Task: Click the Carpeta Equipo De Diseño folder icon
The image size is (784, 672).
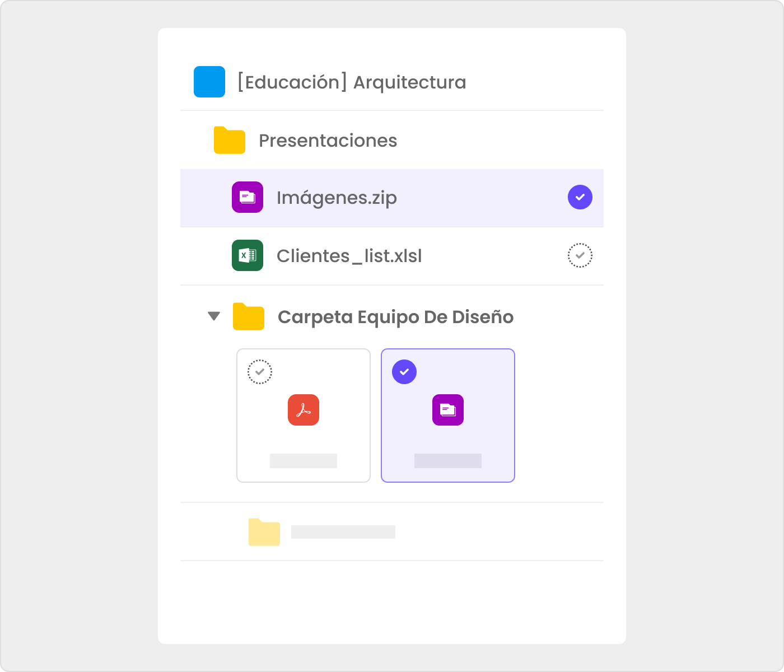Action: (249, 316)
